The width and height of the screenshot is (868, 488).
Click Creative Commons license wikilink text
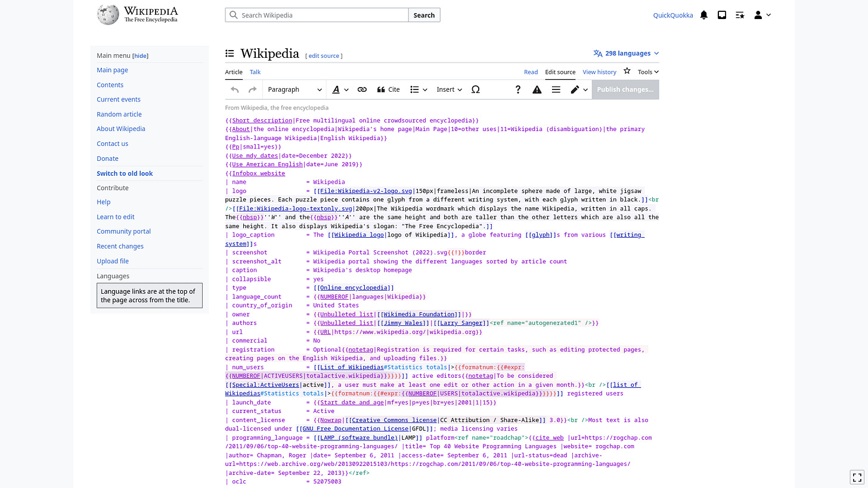pyautogui.click(x=394, y=420)
